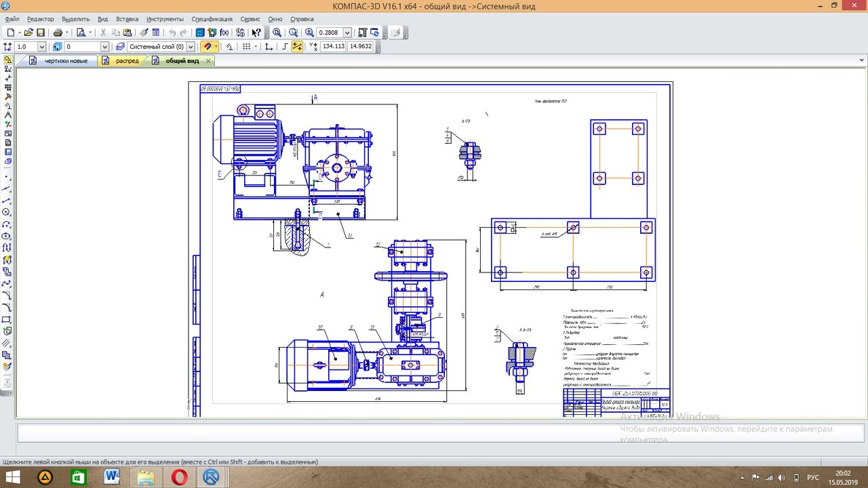This screenshot has height=488, width=868.
Task: Click the Variables f(x) icon
Action: tap(224, 33)
